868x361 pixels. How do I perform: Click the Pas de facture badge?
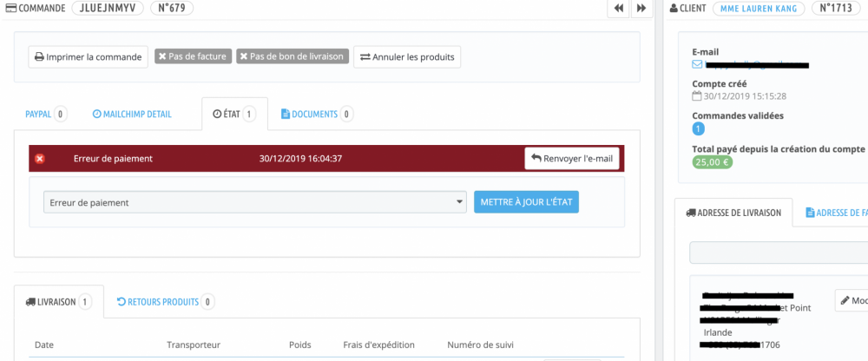tap(193, 56)
